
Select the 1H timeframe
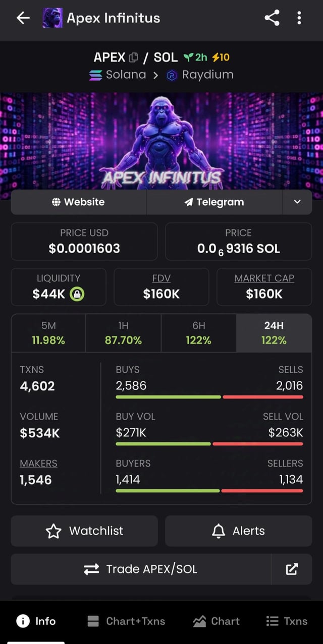point(123,333)
